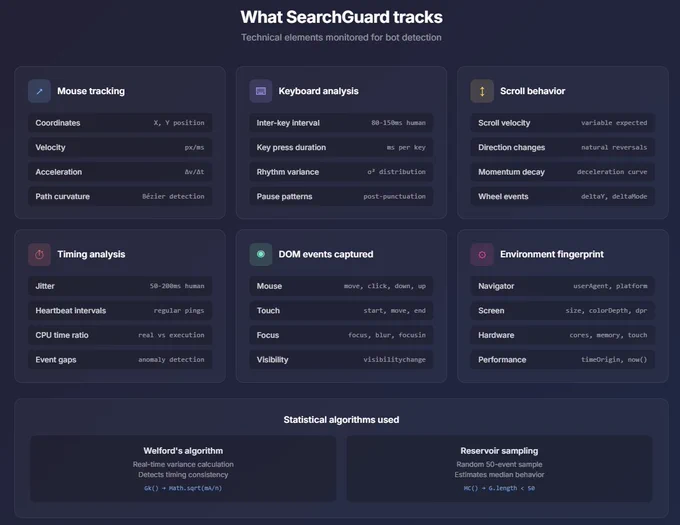Click the Timing analysis stopwatch icon
The height and width of the screenshot is (525, 680).
39,254
